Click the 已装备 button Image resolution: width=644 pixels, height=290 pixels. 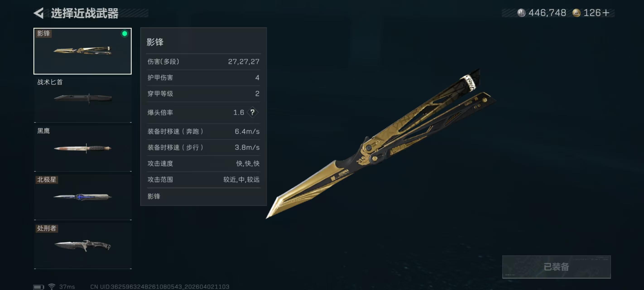(556, 267)
